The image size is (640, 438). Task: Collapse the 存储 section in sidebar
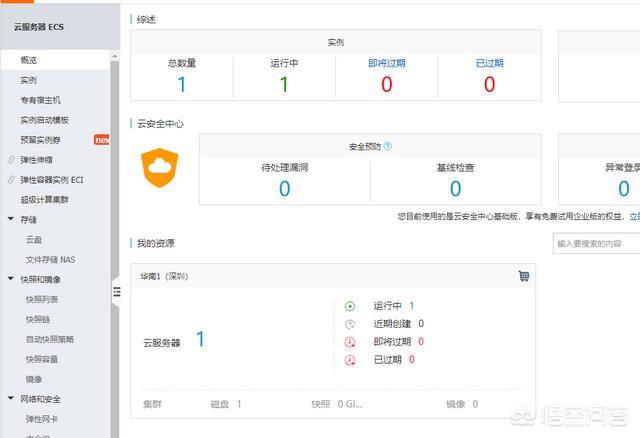point(11,219)
